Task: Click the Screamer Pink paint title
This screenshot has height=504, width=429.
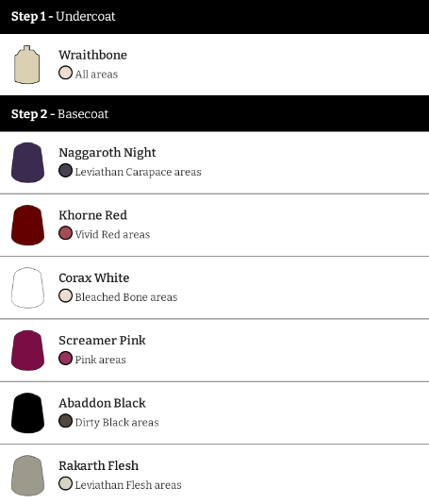Action: click(102, 340)
